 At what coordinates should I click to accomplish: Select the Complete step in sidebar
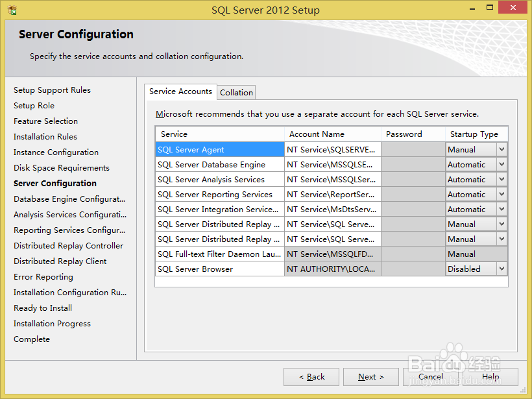[31, 339]
